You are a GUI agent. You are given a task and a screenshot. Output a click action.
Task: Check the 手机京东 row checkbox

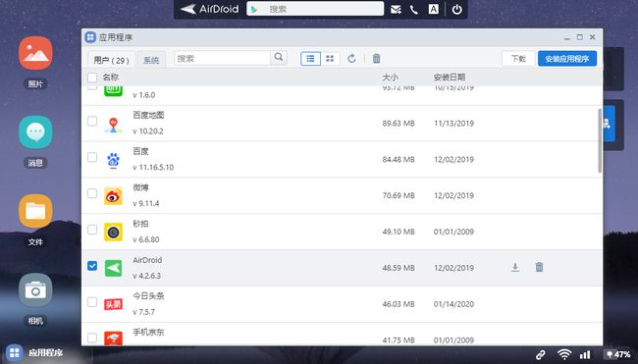point(92,338)
